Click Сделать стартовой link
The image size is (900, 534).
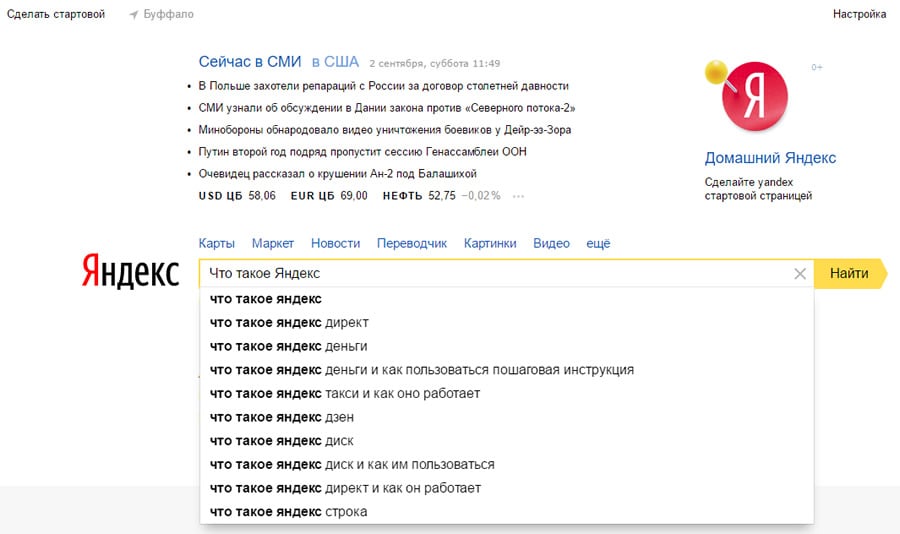click(56, 14)
